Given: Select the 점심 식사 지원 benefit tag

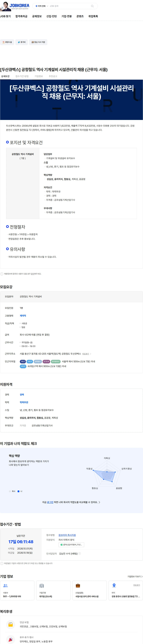Looking at the screenshot, I should coord(38,42).
